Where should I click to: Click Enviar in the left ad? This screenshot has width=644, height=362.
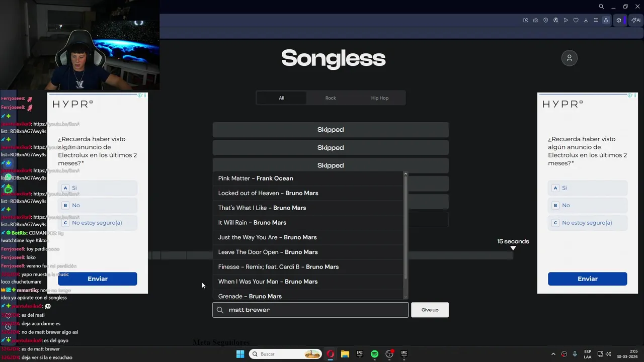point(98,279)
